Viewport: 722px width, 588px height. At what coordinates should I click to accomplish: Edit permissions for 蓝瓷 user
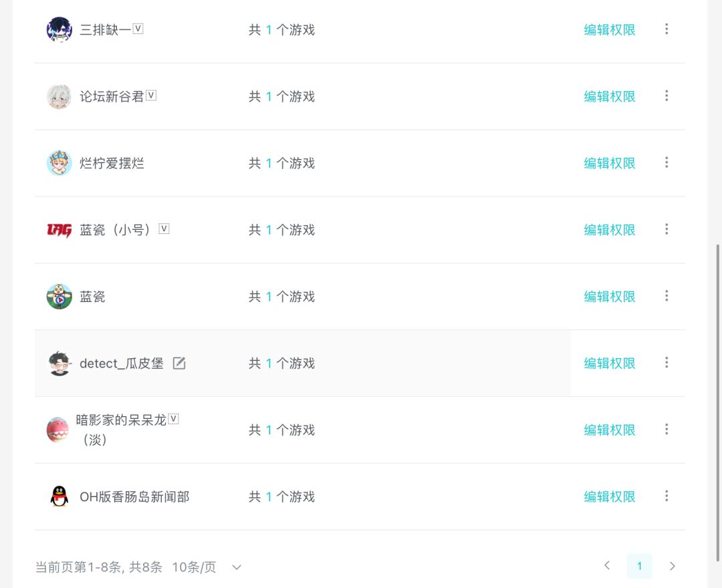click(x=609, y=297)
